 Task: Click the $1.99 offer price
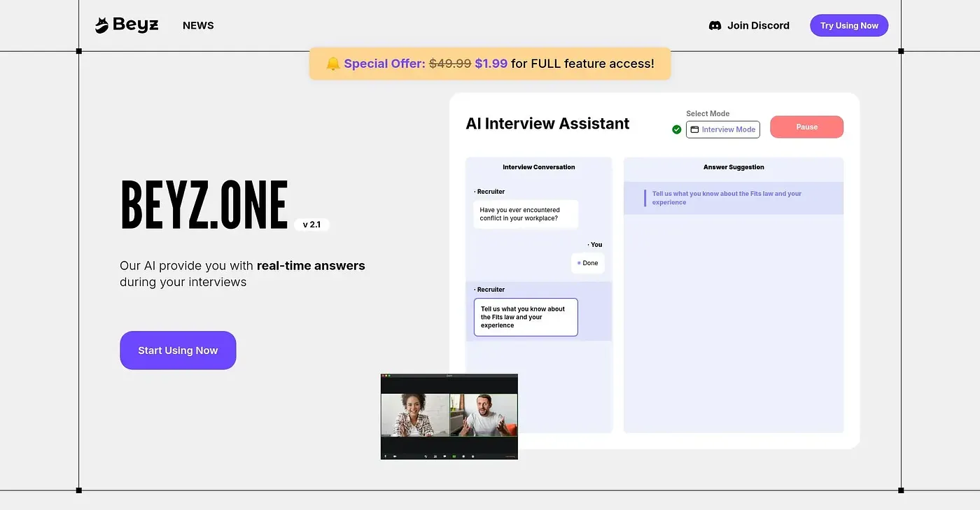[x=491, y=64]
